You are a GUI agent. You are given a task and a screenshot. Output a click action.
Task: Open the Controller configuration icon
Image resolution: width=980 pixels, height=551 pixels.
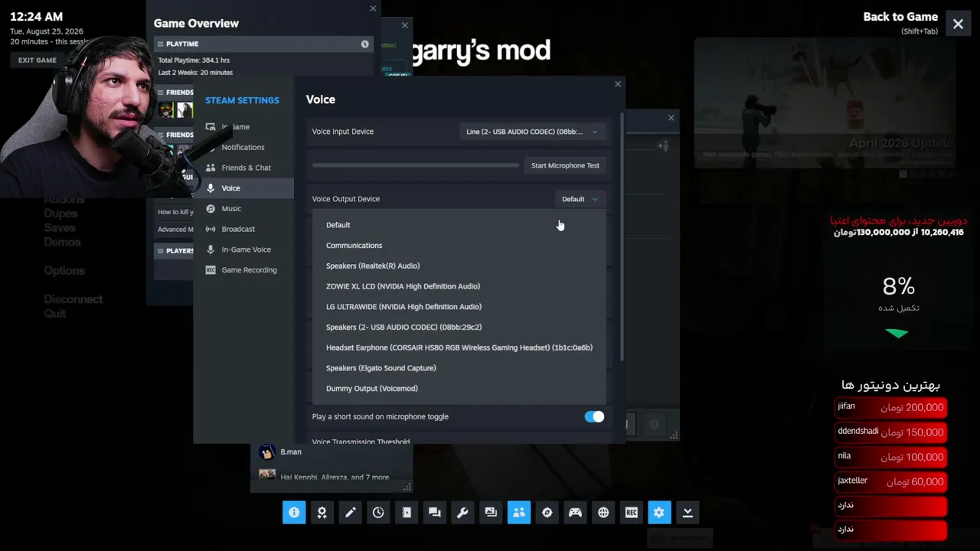[x=575, y=513]
